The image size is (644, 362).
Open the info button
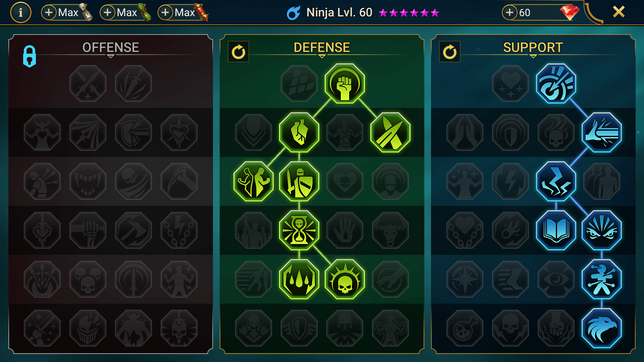pyautogui.click(x=21, y=13)
